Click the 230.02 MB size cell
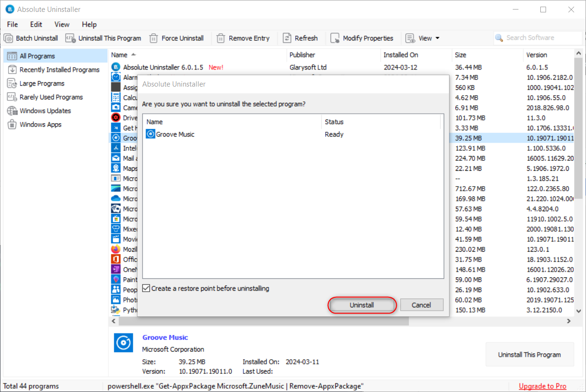Screen dimensions: 586x392 click(470, 249)
